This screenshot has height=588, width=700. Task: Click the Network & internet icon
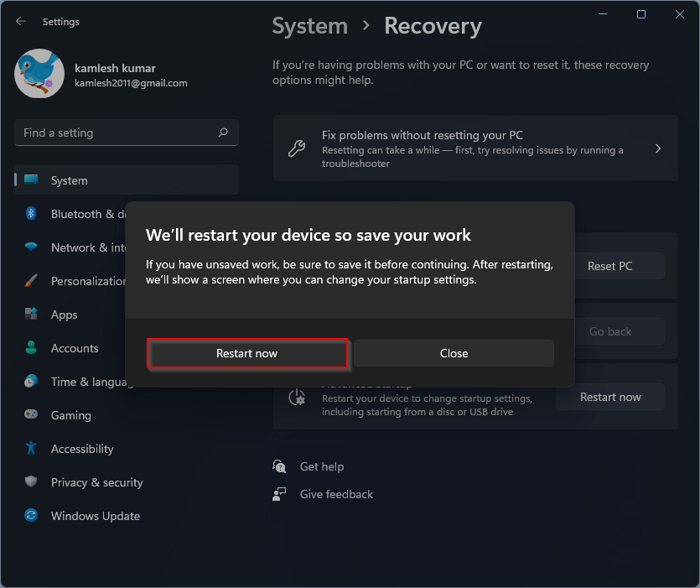click(x=31, y=247)
